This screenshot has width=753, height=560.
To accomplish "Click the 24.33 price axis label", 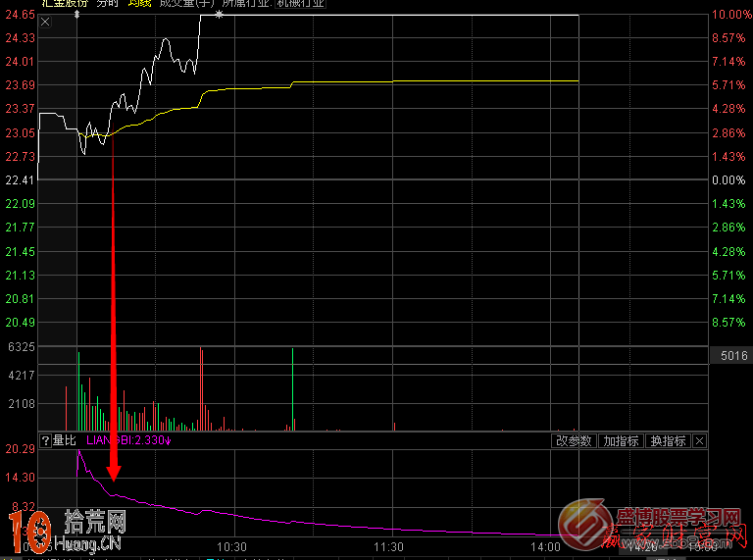I will 21,38.
